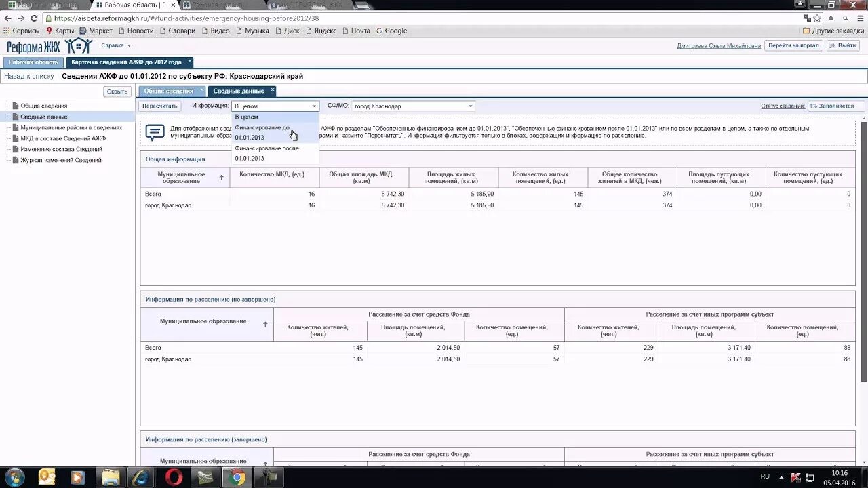Image resolution: width=868 pixels, height=488 pixels.
Task: Click the Скрыть sidebar button
Action: click(117, 91)
